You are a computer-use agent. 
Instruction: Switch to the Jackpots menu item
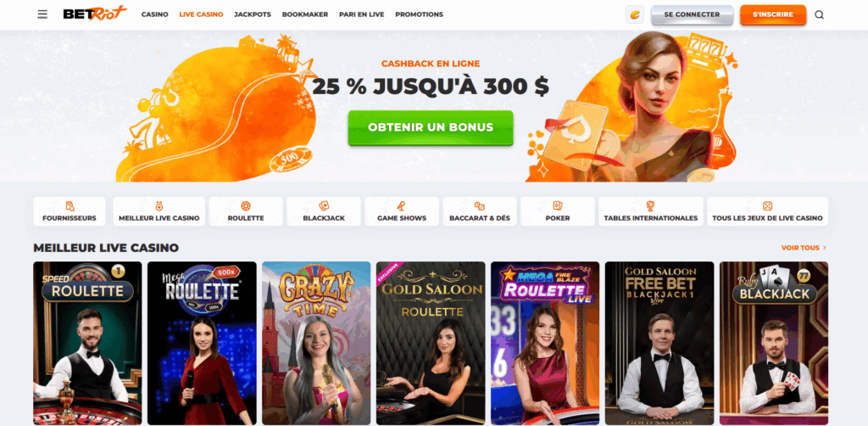pyautogui.click(x=253, y=14)
